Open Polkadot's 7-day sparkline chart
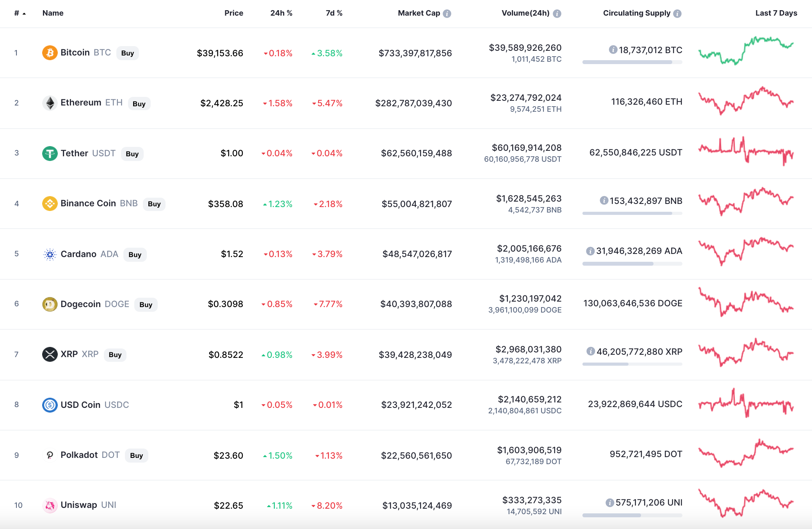 tap(746, 453)
